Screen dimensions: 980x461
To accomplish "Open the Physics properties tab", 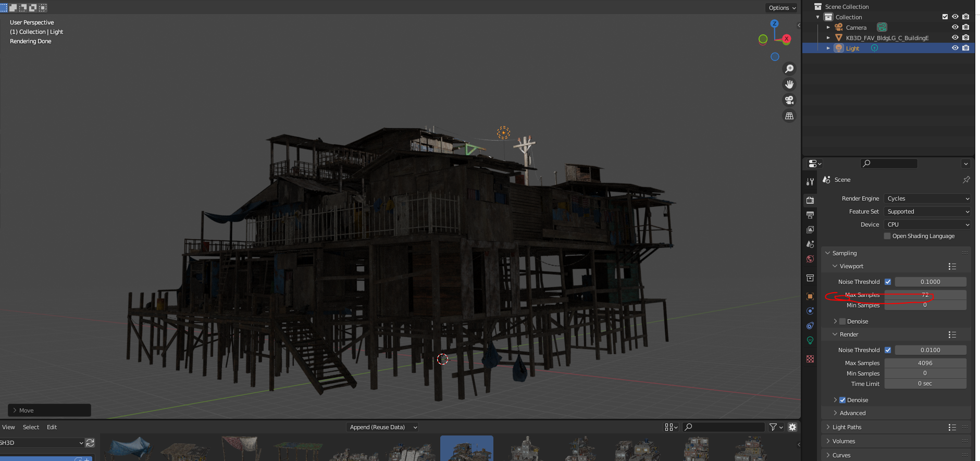I will pyautogui.click(x=810, y=311).
